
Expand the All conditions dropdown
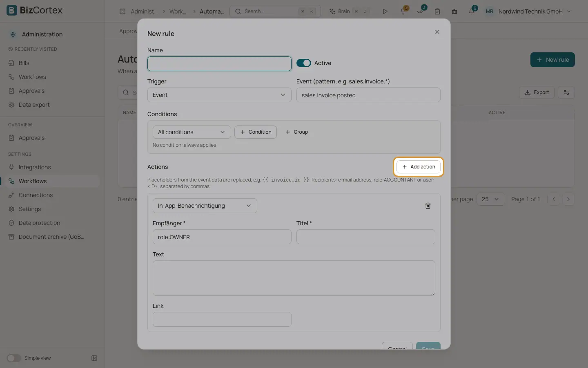(192, 132)
